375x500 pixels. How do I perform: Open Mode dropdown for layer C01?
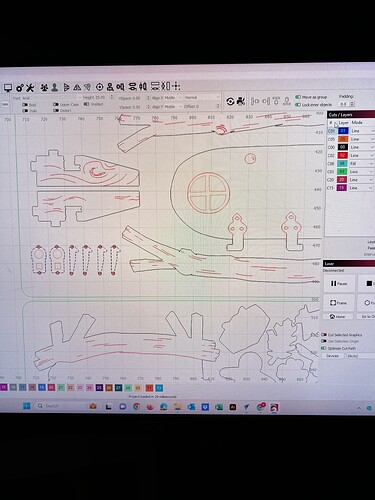[x=362, y=131]
